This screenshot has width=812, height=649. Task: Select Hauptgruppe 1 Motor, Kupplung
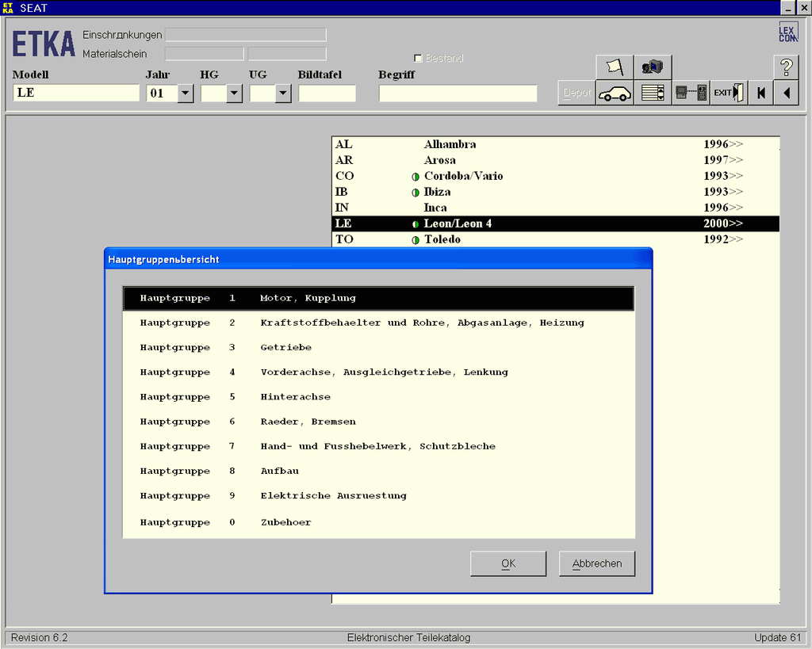pos(378,298)
